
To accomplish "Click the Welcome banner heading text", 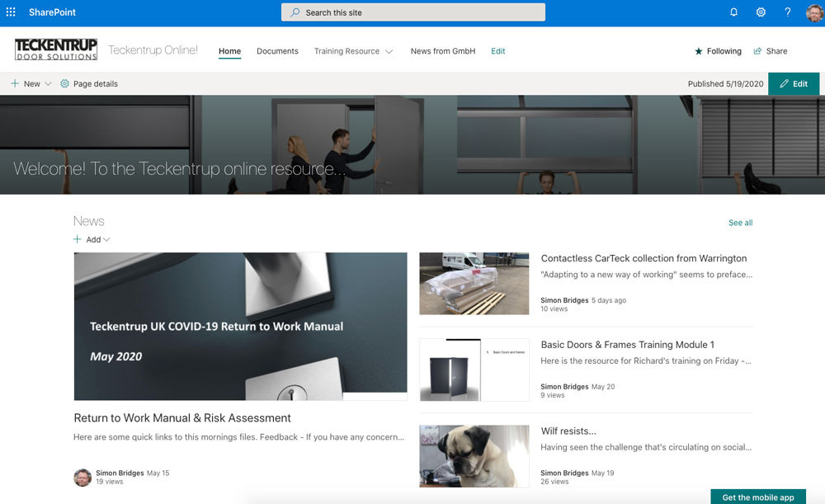I will tap(179, 168).
